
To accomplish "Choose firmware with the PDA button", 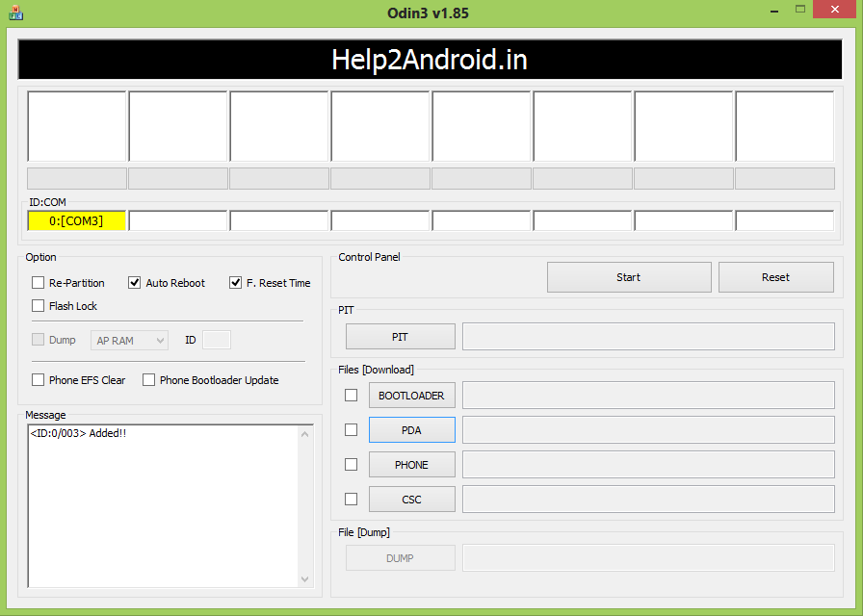I will [411, 430].
